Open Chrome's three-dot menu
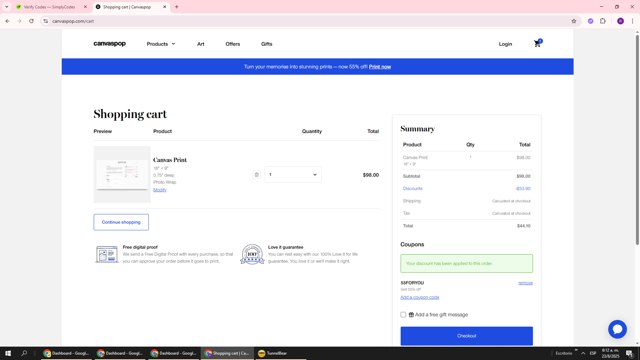This screenshot has height=360, width=640. 632,21
